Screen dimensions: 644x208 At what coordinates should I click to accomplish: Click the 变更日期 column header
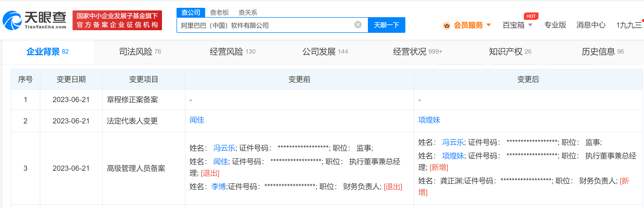point(71,79)
